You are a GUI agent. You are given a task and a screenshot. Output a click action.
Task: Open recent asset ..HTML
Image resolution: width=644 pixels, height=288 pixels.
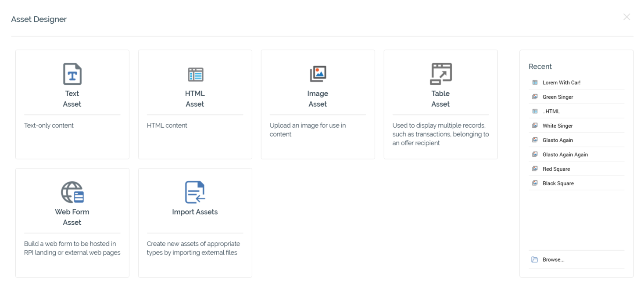pyautogui.click(x=551, y=112)
